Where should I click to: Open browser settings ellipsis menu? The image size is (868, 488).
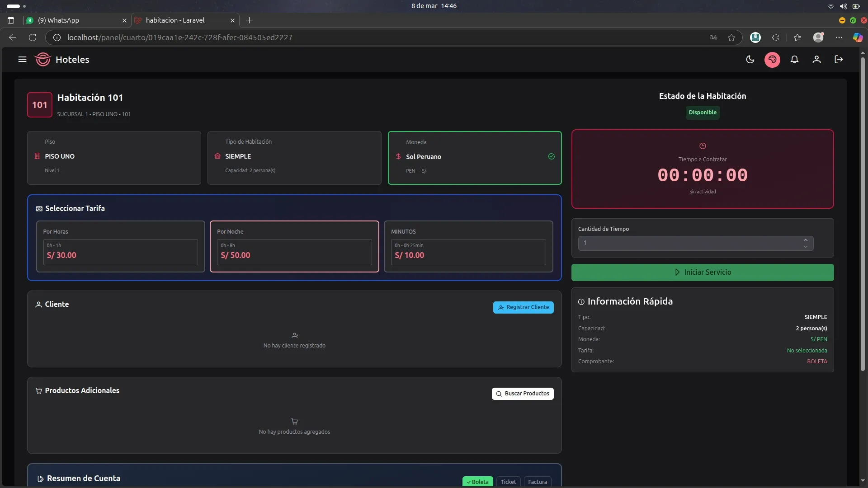(x=839, y=38)
